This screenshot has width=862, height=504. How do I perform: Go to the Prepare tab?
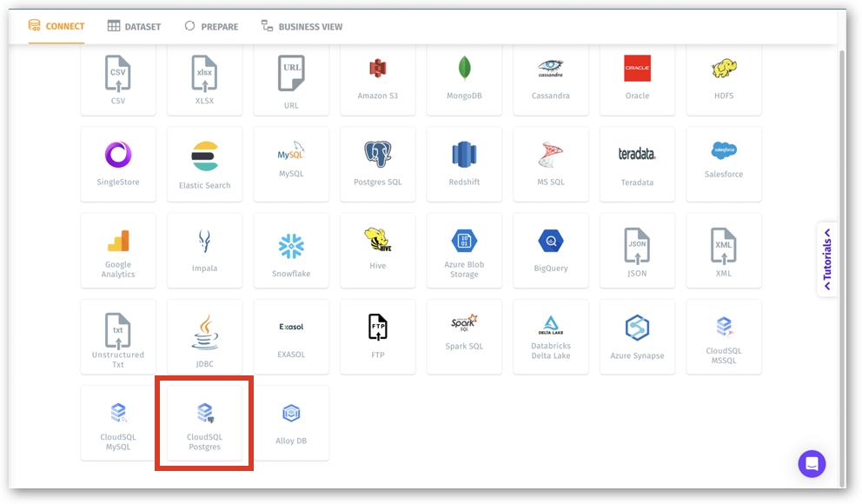tap(211, 26)
